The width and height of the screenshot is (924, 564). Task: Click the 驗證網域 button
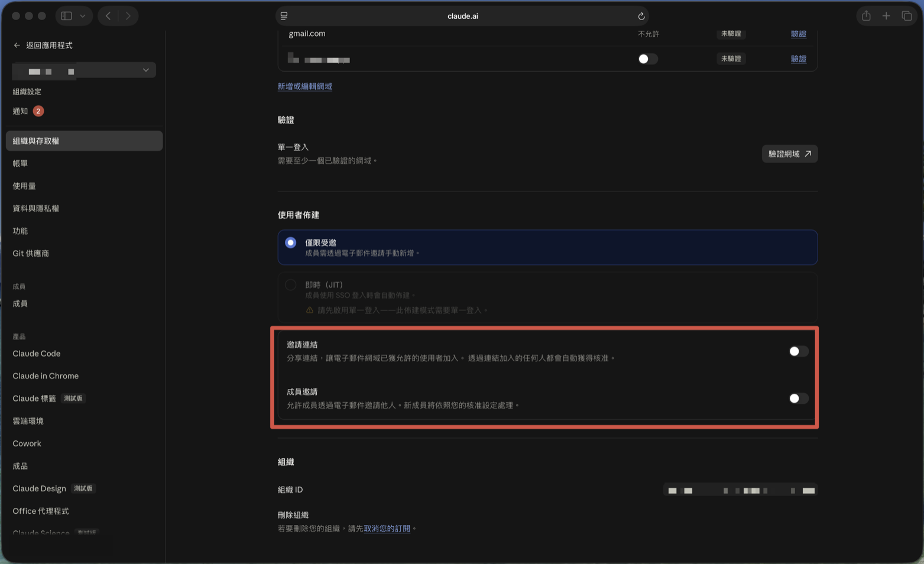(x=789, y=154)
